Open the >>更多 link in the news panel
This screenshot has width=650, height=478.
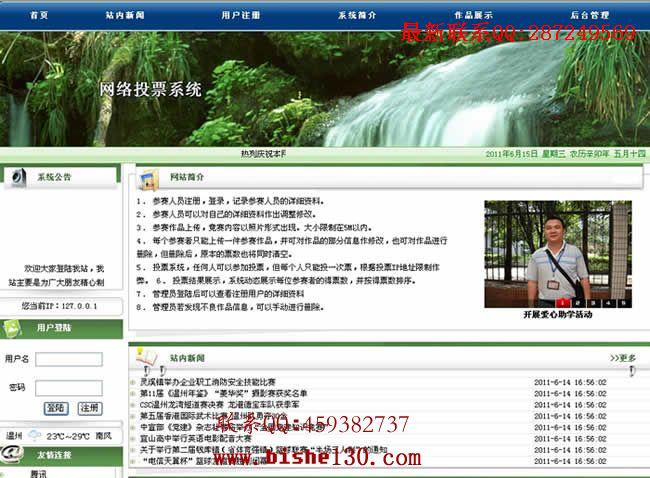[623, 358]
